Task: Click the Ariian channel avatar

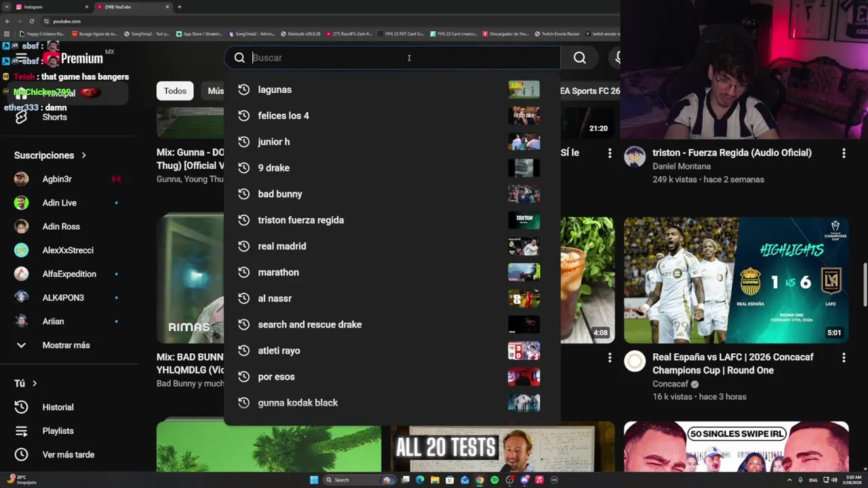Action: click(x=22, y=321)
